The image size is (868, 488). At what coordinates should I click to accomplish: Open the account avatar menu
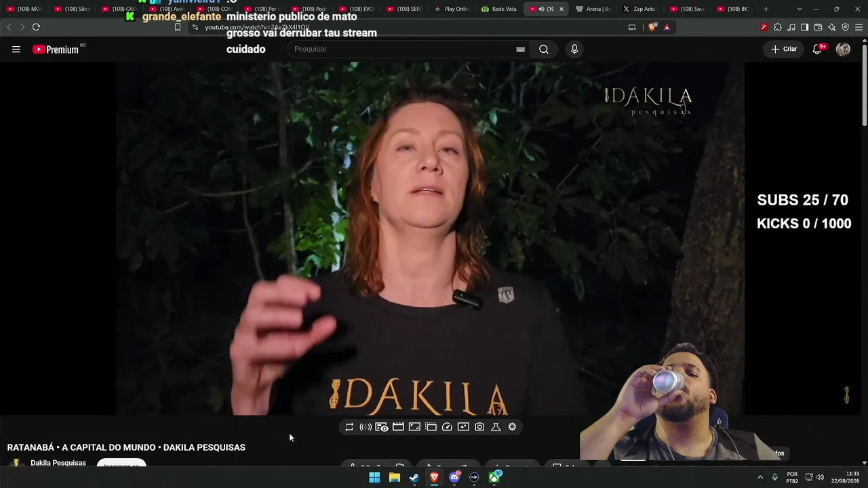tap(843, 49)
